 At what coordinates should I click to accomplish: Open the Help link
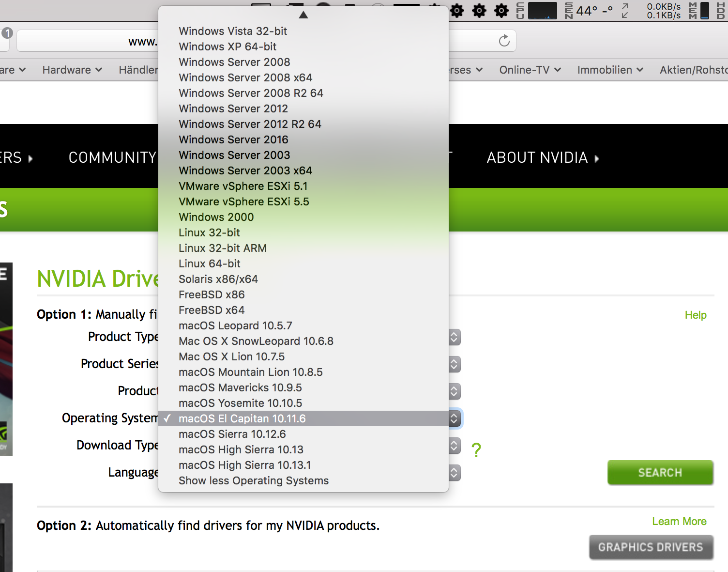(x=696, y=315)
